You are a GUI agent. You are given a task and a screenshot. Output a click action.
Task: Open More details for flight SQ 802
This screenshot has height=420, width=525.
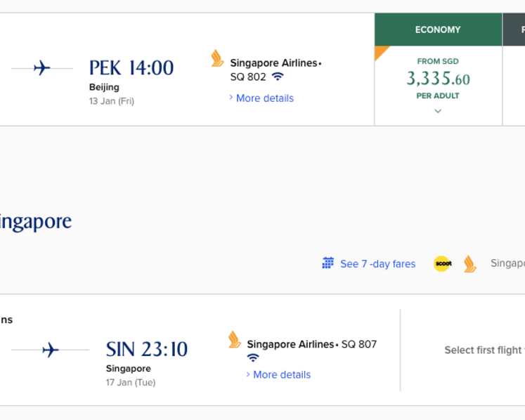click(265, 98)
